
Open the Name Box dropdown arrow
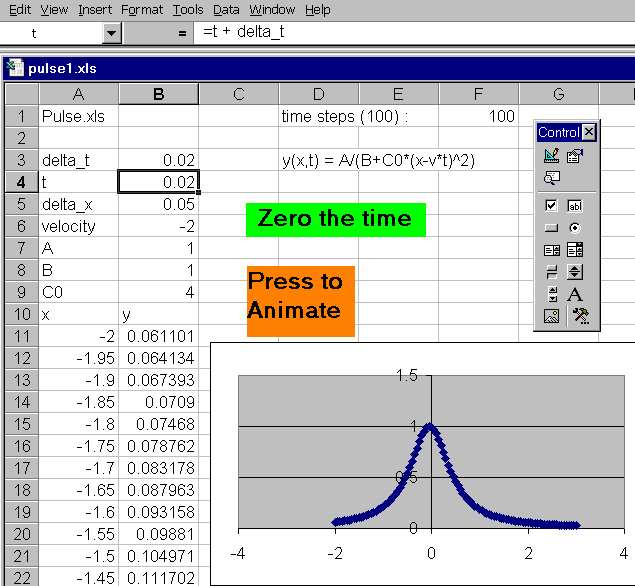111,33
